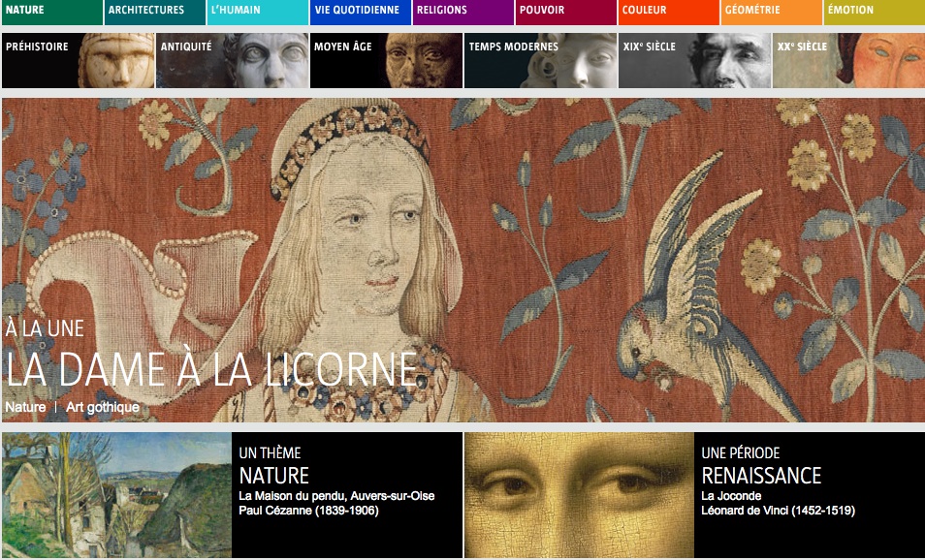Image resolution: width=925 pixels, height=560 pixels.
Task: Open the Renaissance period heading
Action: pyautogui.click(x=760, y=476)
